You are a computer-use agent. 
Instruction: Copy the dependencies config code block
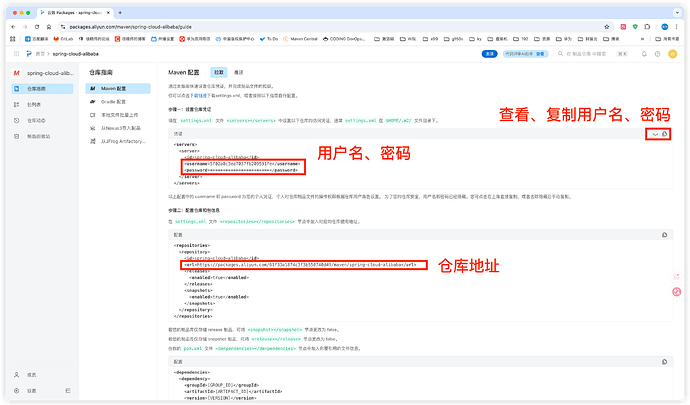(665, 362)
